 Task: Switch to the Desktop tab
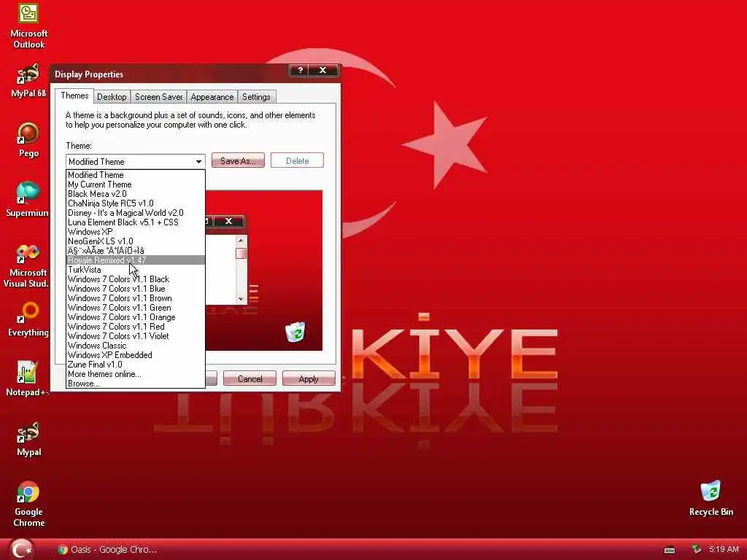click(112, 97)
